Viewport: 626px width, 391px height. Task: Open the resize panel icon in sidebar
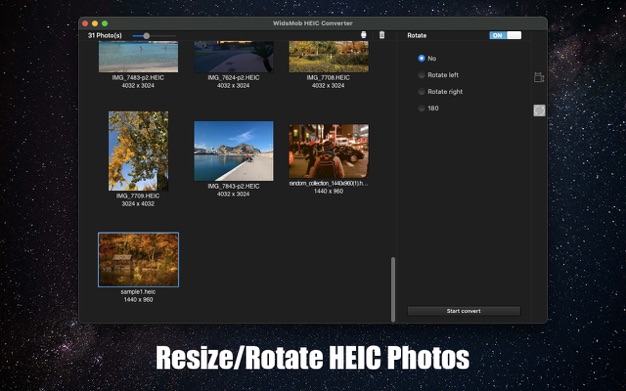pos(539,77)
